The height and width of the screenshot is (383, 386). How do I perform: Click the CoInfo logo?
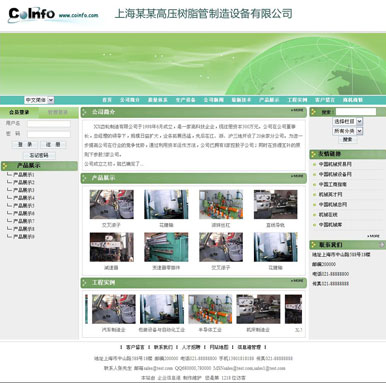[32, 14]
